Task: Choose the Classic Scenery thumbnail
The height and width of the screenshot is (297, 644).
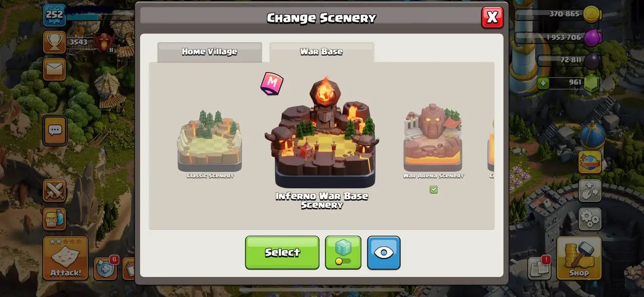Action: click(210, 142)
